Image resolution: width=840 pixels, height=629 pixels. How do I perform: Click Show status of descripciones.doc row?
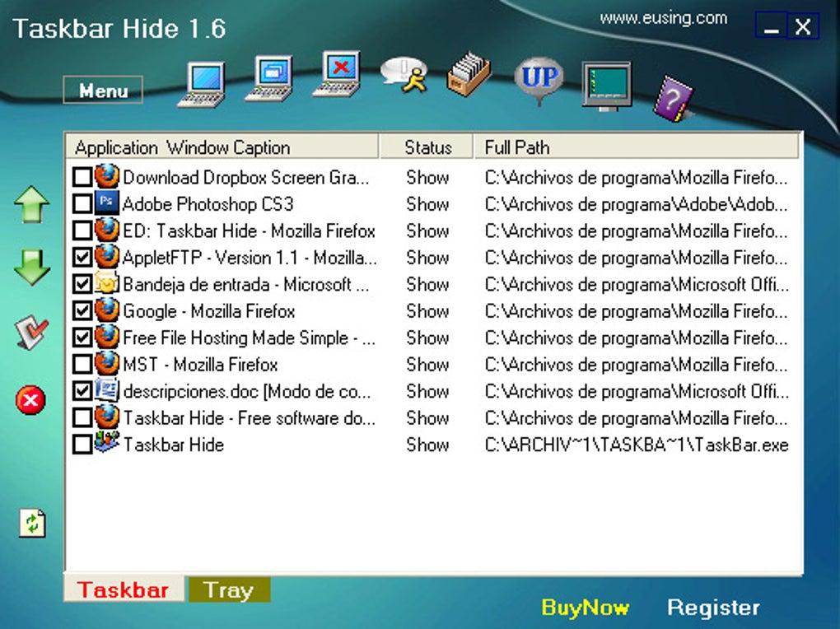pos(427,391)
